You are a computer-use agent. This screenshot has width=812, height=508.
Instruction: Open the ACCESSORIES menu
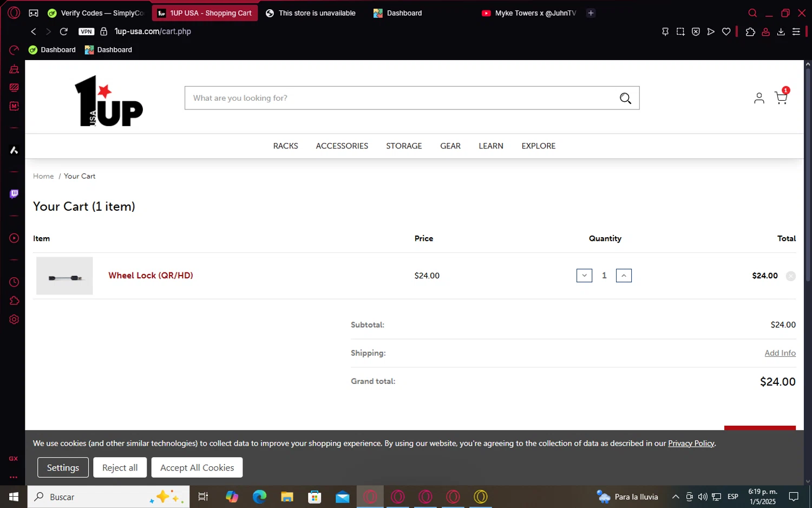342,146
